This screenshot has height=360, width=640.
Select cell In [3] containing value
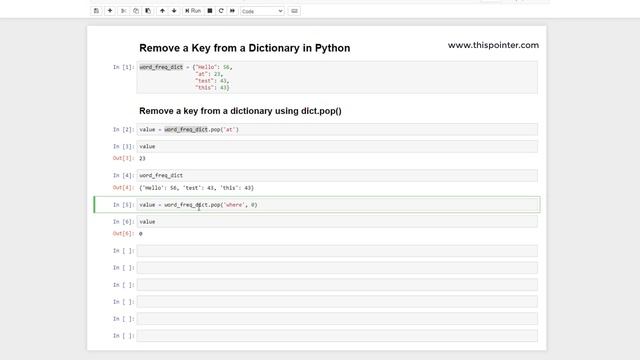pos(337,147)
